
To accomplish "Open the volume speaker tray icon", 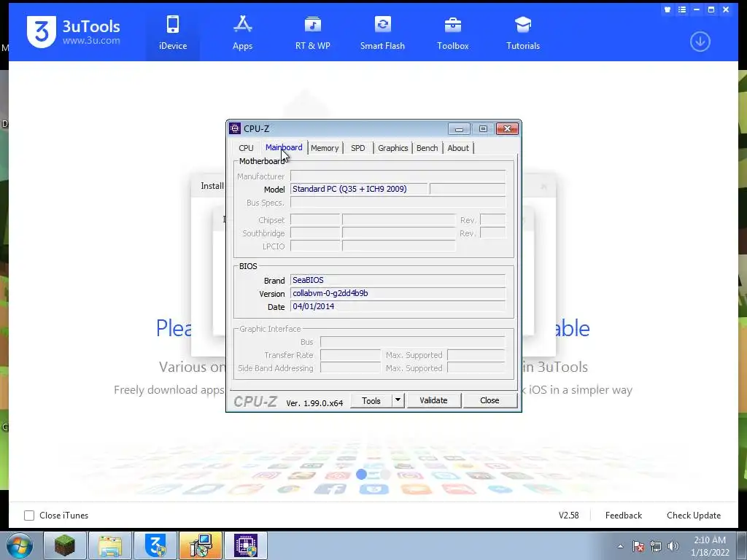I will pyautogui.click(x=673, y=546).
